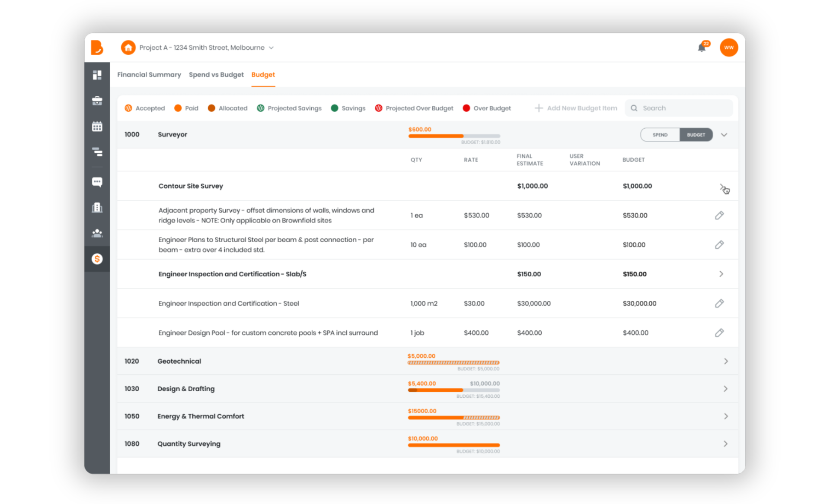Click the 1020 code of Geotechnical
Image resolution: width=830 pixels, height=504 pixels.
pyautogui.click(x=132, y=361)
